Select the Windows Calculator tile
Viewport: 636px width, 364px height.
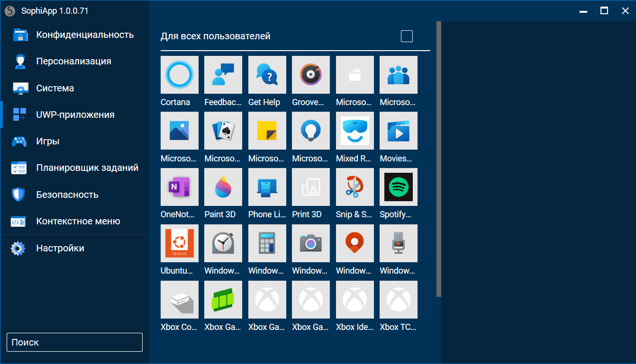267,243
